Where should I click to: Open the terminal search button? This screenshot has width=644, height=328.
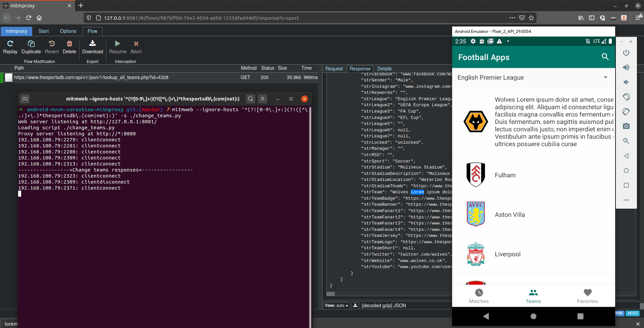click(250, 99)
